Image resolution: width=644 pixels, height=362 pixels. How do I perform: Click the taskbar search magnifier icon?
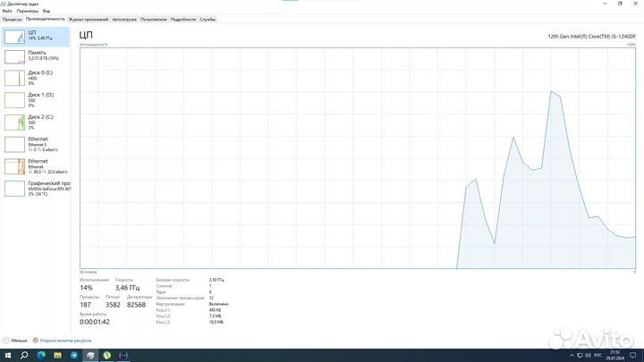[x=23, y=355]
